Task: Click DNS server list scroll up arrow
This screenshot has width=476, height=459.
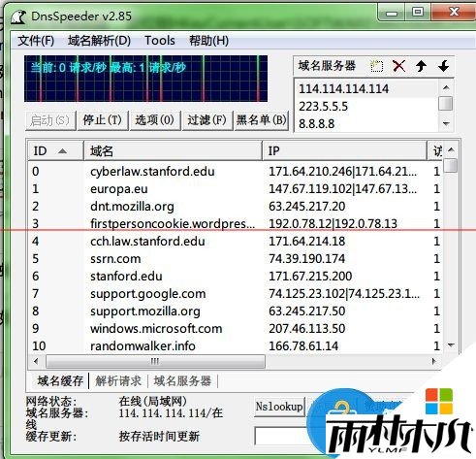Action: [x=446, y=87]
